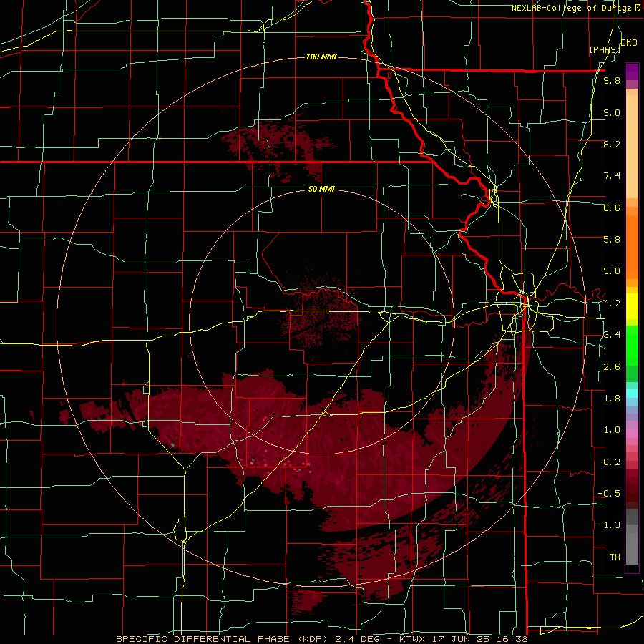Click the purple swatch at the color bar top
644x644 pixels.
click(x=632, y=72)
